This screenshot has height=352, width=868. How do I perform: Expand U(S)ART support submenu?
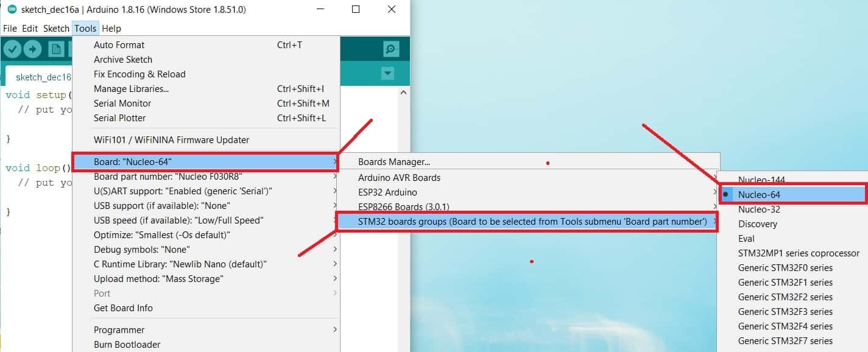(x=206, y=191)
